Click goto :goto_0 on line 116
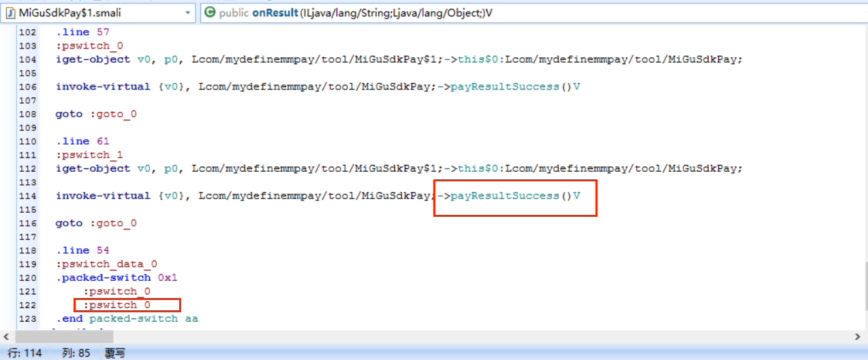The height and width of the screenshot is (360, 868). coord(96,223)
